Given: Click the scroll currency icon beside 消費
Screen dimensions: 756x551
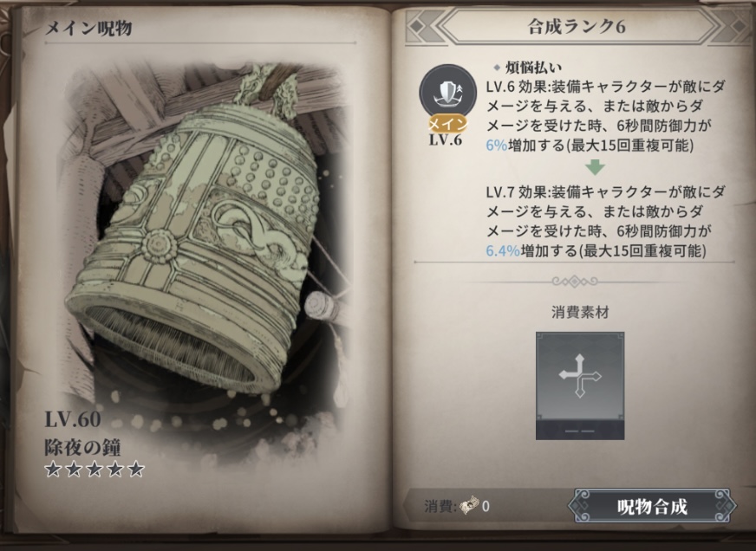Looking at the screenshot, I should (469, 506).
